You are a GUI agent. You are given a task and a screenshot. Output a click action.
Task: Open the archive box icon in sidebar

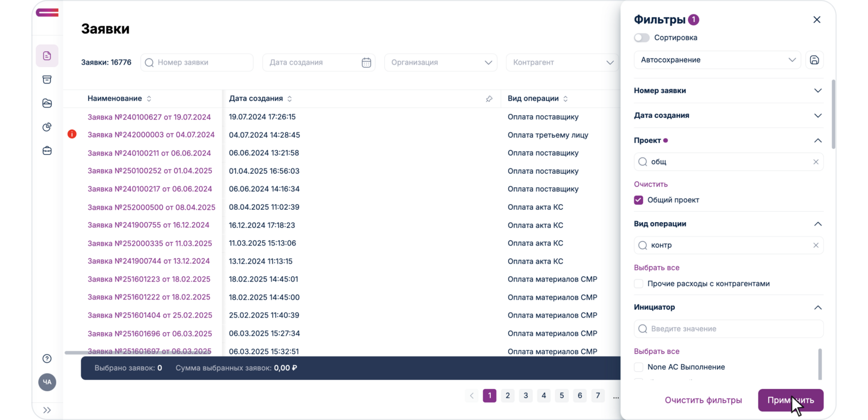pos(47,80)
